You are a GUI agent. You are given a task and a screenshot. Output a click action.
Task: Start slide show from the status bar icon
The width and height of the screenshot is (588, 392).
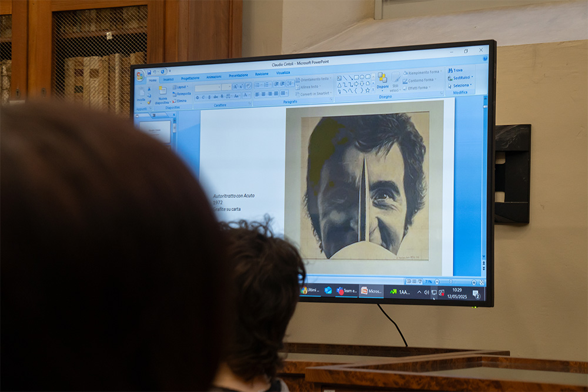420,282
